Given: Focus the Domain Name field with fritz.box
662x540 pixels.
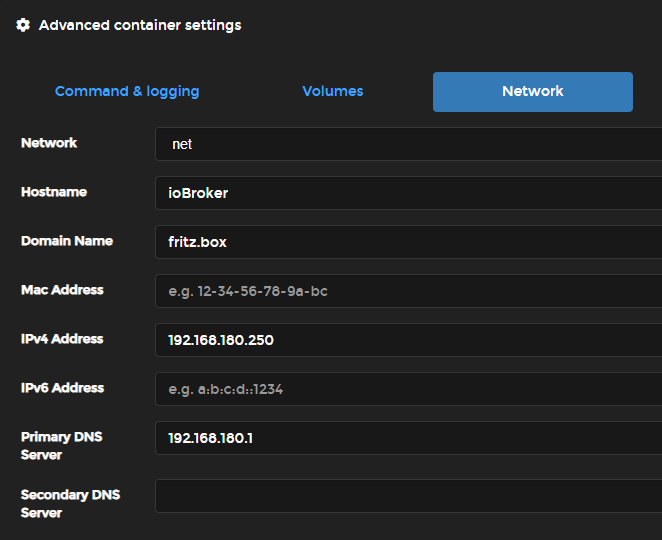Looking at the screenshot, I should coord(409,242).
